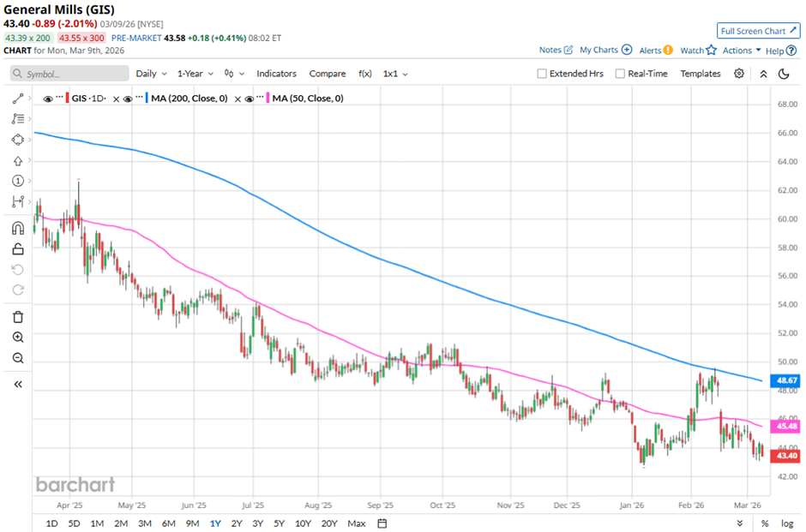The height and width of the screenshot is (532, 806).
Task: Hide the MA 50 indicator
Action: click(250, 99)
